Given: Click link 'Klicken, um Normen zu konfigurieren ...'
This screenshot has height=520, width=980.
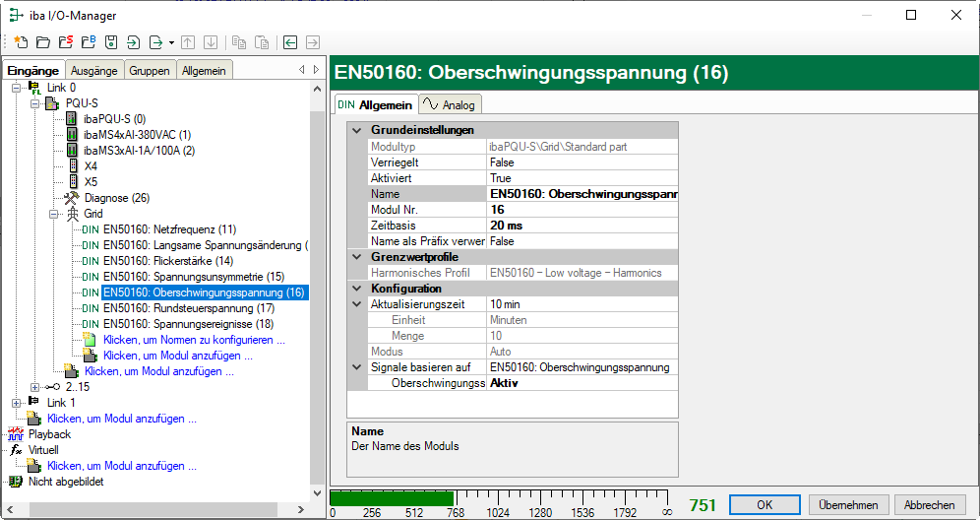Looking at the screenshot, I should point(193,340).
